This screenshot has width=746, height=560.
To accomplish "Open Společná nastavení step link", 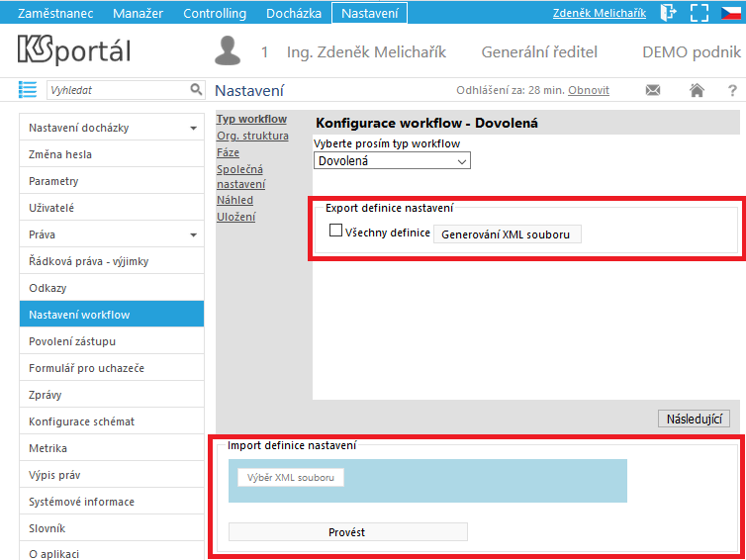I will point(240,176).
